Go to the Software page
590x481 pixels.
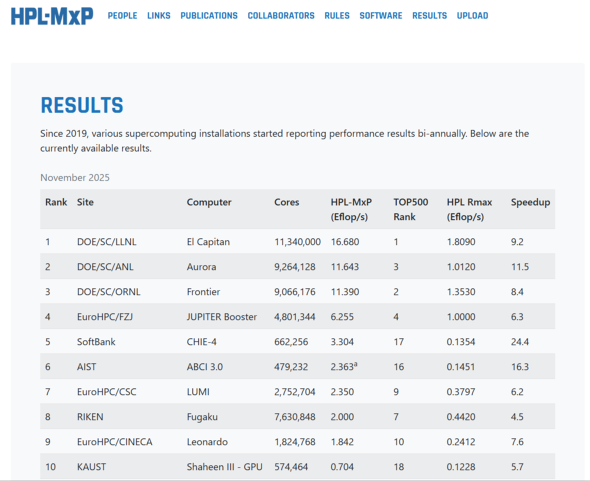pyautogui.click(x=381, y=16)
